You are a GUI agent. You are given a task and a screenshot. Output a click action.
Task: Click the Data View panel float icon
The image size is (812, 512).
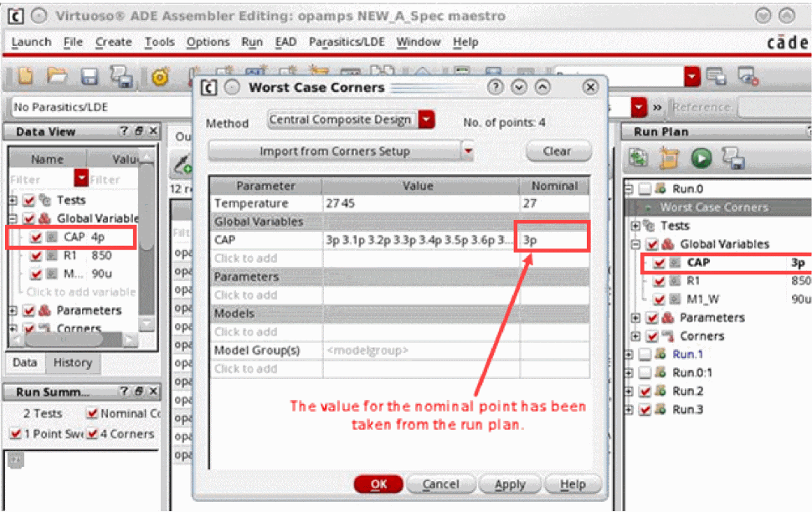click(138, 131)
